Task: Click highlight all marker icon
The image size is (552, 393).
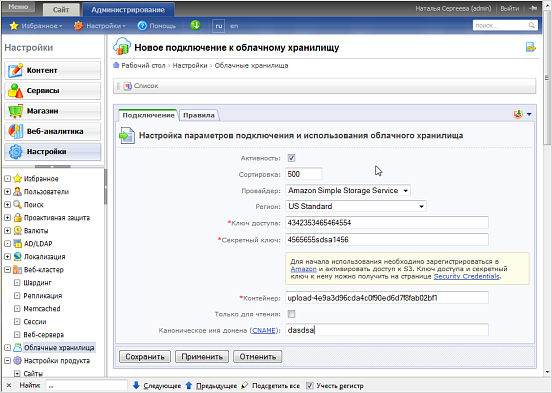Action: (x=245, y=385)
